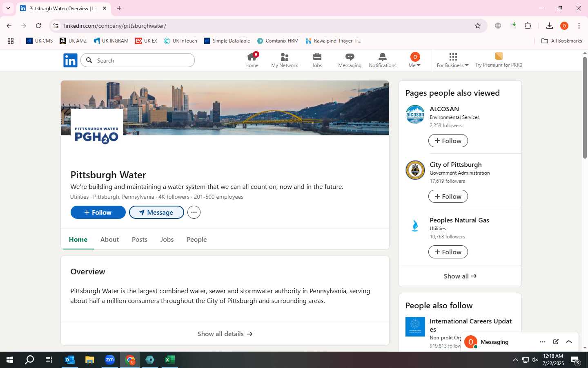Open Peoples Natural Gas flame logo

(x=415, y=226)
